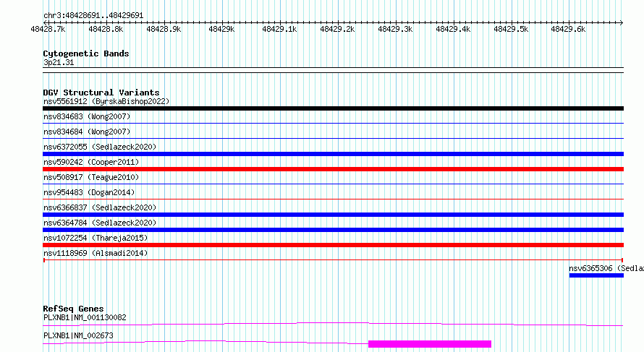Click the 3p21.31 band label
644x352 pixels.
point(59,62)
